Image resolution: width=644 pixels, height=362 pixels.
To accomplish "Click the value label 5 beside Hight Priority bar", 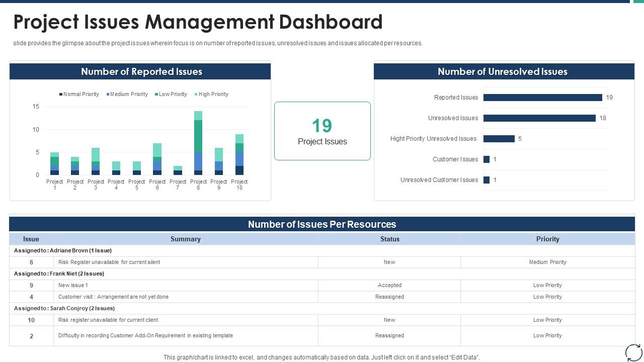I will pos(520,139).
